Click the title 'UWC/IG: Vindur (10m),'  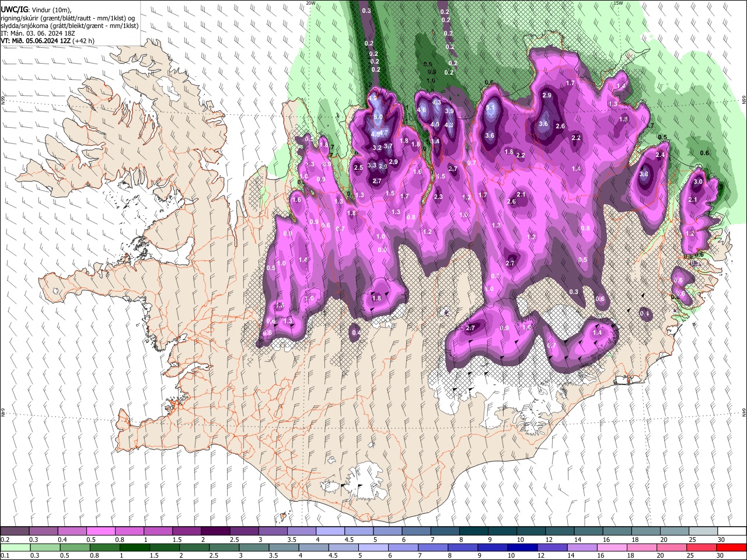37,10
